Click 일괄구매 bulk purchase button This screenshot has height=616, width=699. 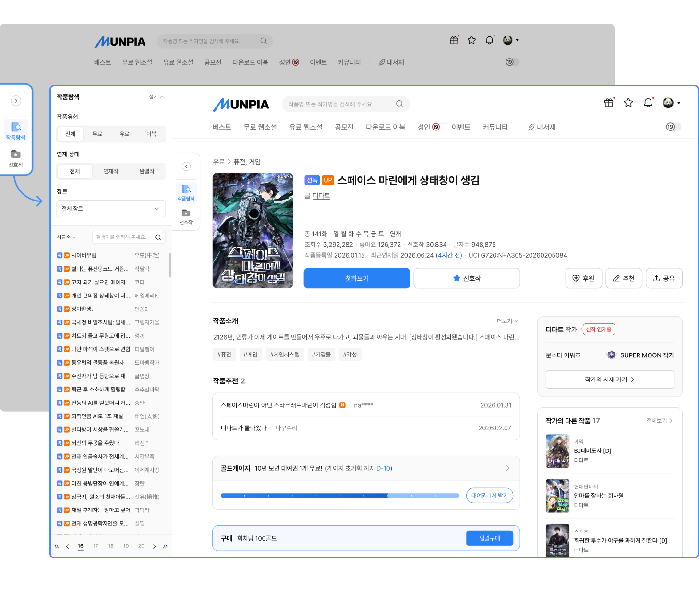(x=490, y=538)
